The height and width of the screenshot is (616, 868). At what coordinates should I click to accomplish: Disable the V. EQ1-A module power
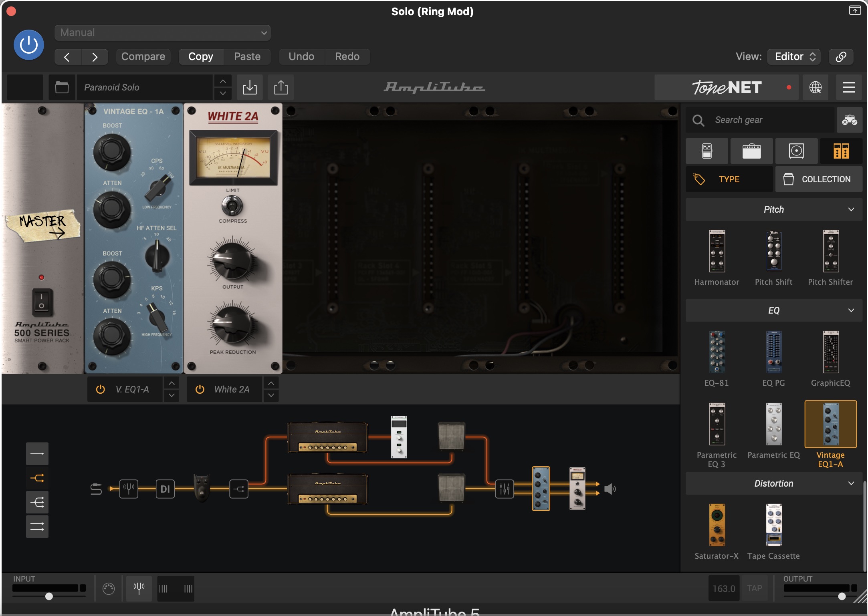[100, 389]
